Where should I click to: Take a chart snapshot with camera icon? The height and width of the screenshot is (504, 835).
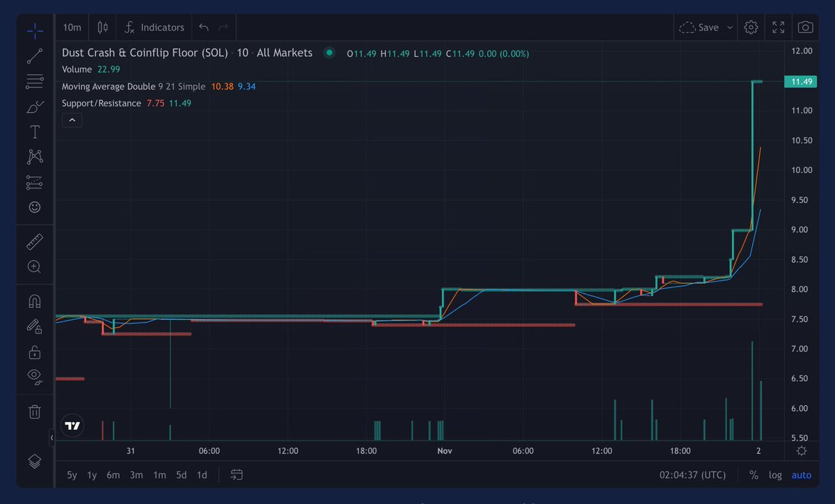tap(805, 28)
